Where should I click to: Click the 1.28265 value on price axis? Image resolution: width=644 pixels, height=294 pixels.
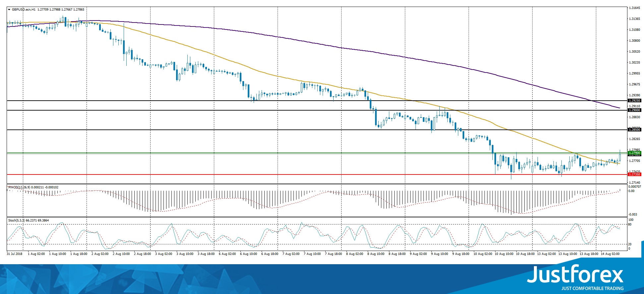634,139
